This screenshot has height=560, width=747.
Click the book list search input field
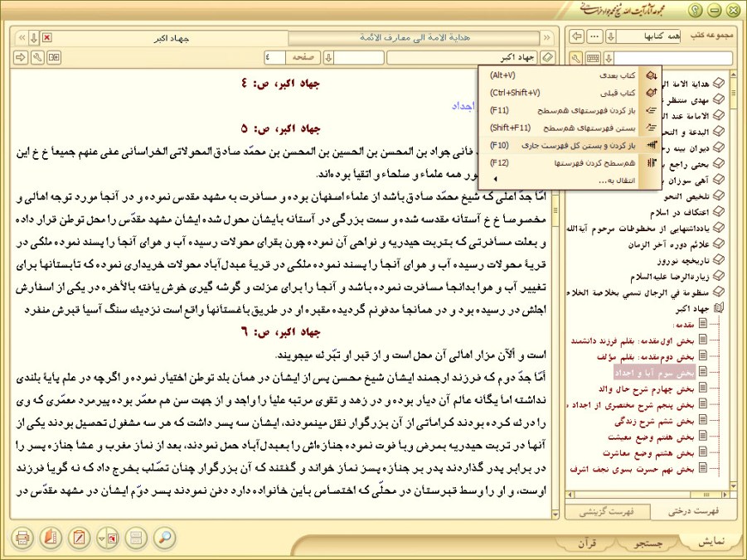pyautogui.click(x=673, y=58)
